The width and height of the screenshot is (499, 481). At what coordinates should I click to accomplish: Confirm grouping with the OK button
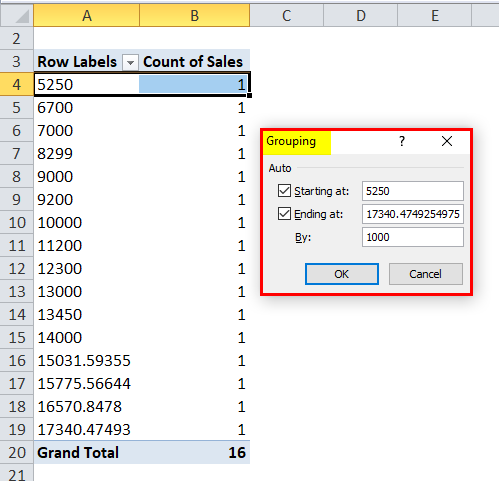(342, 274)
